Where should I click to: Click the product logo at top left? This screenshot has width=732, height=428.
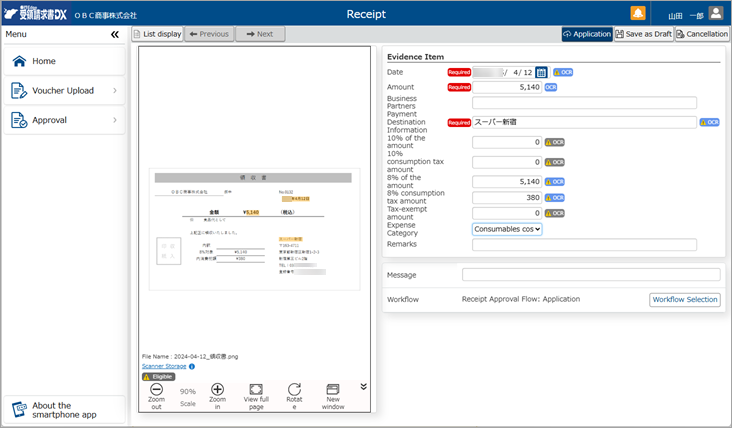tap(35, 14)
